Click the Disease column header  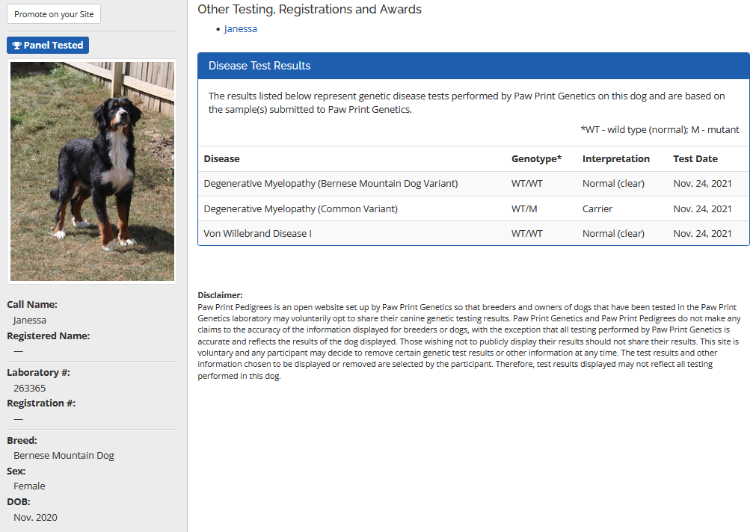click(x=221, y=159)
